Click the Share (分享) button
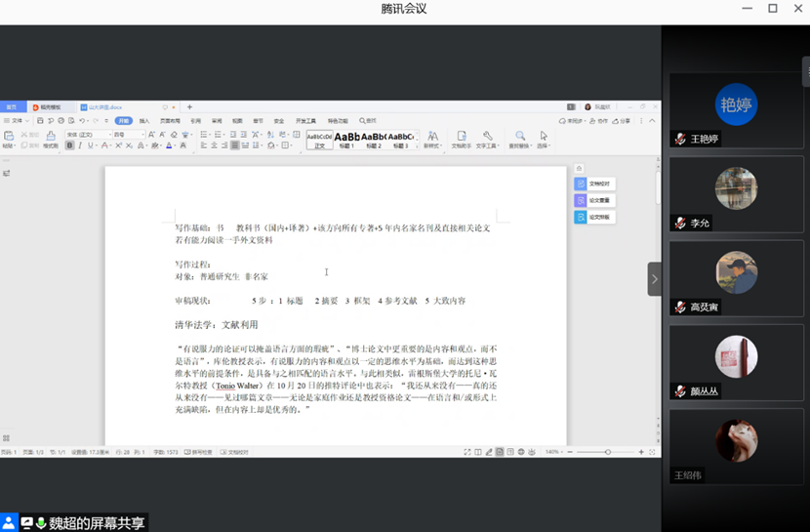 tap(623, 121)
